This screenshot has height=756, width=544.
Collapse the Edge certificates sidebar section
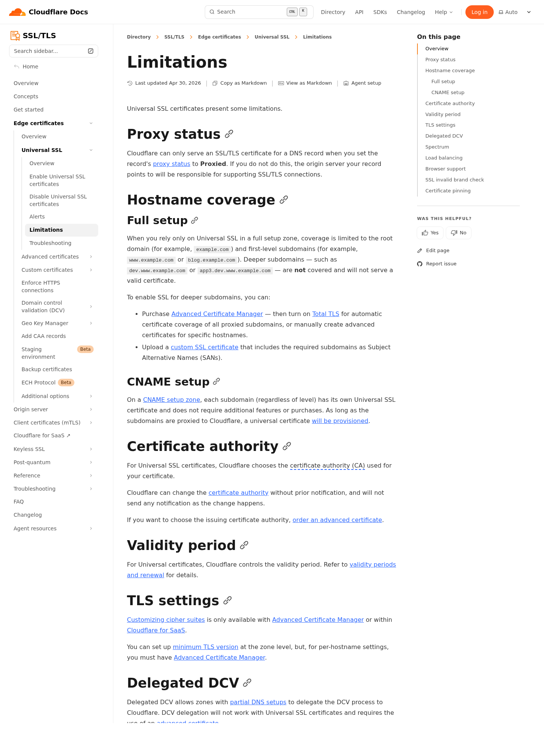click(91, 123)
